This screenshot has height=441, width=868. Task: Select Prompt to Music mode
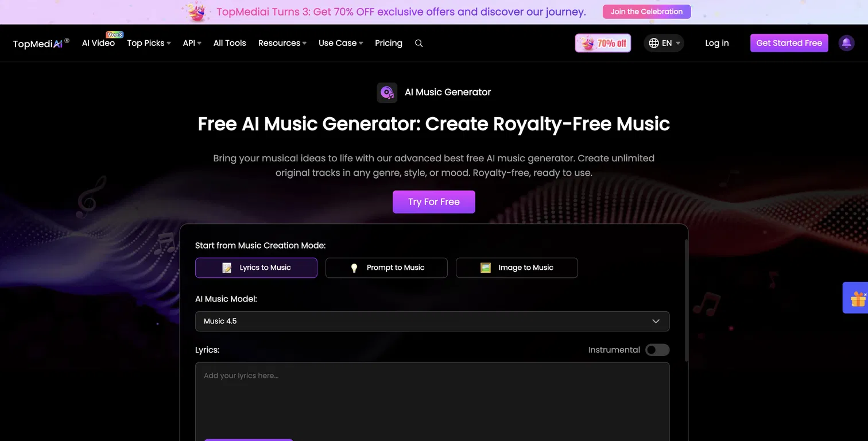386,268
